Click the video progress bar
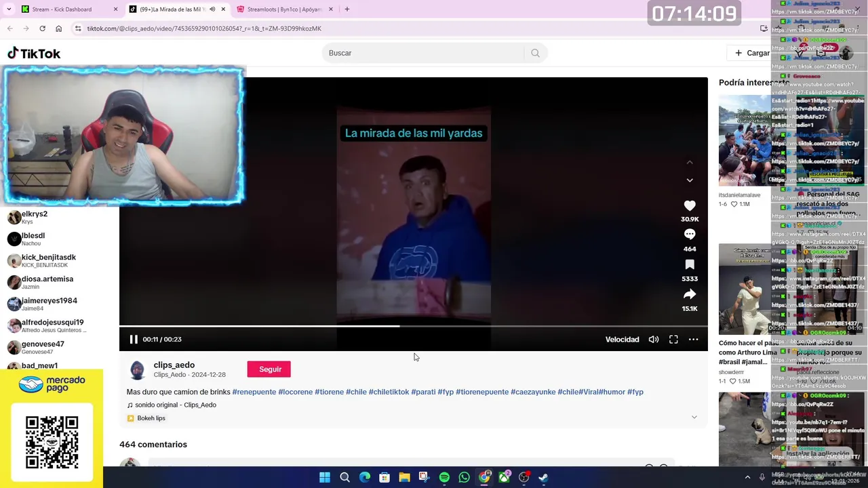 (414, 326)
